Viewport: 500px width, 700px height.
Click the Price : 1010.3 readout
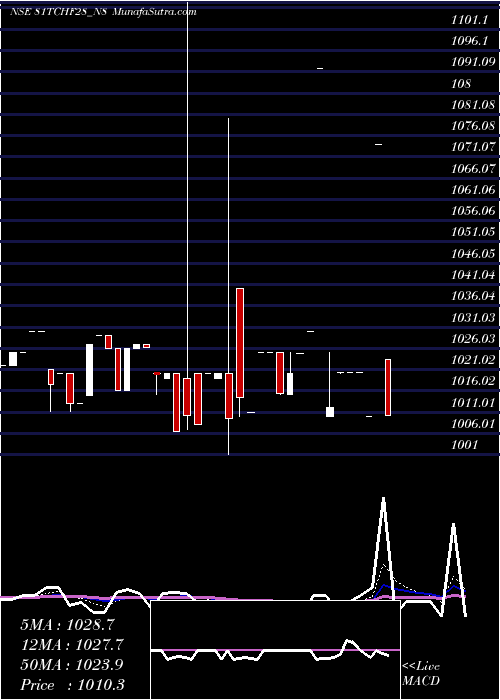[x=72, y=685]
